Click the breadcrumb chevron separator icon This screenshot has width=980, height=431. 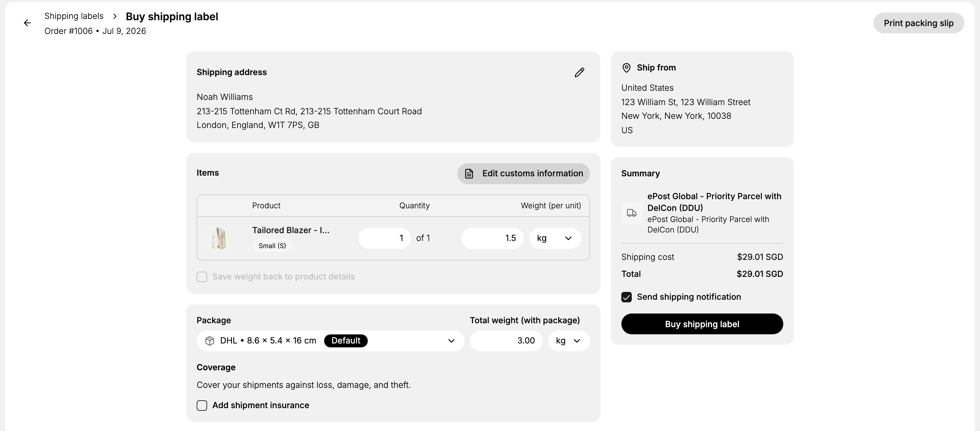coord(115,16)
